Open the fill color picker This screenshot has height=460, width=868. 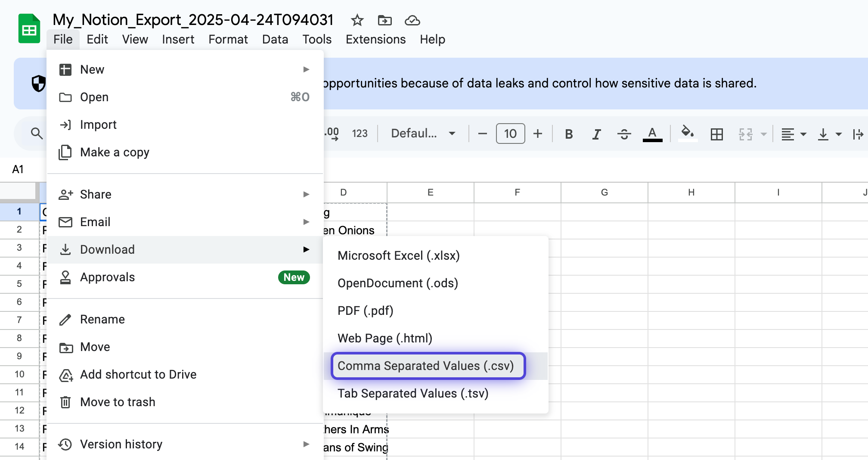click(x=688, y=133)
